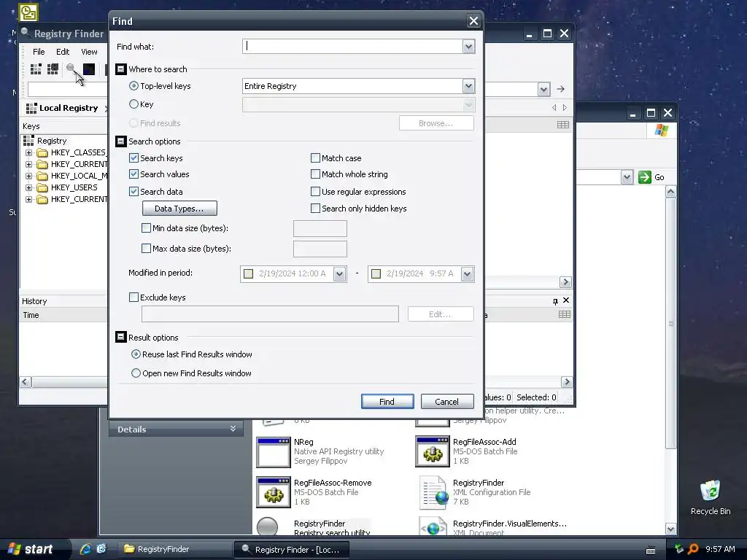Open RegistryFinder.VisualElements XML document icon
The image size is (747, 560).
click(x=433, y=526)
